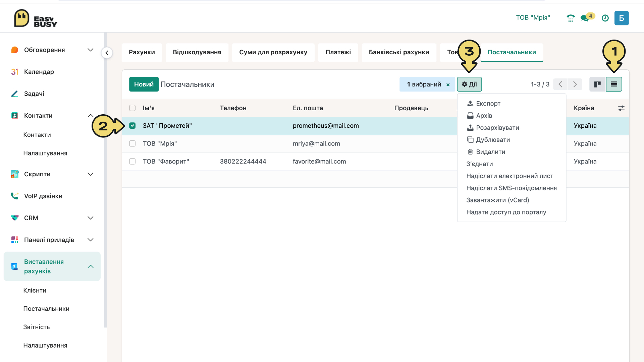
Task: Sort by the Країна column header
Action: click(584, 108)
